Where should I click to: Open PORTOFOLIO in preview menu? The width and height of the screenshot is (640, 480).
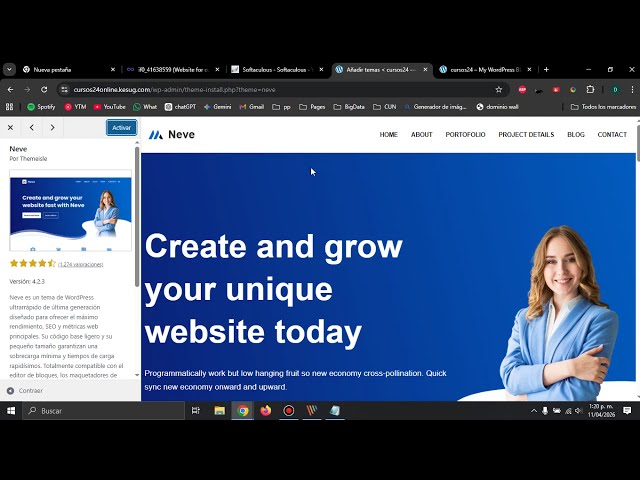point(465,135)
